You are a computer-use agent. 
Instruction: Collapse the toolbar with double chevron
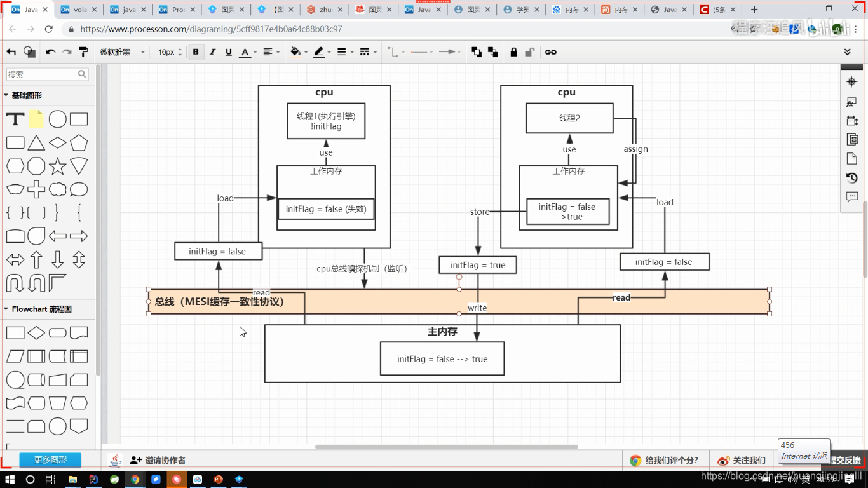(x=847, y=52)
